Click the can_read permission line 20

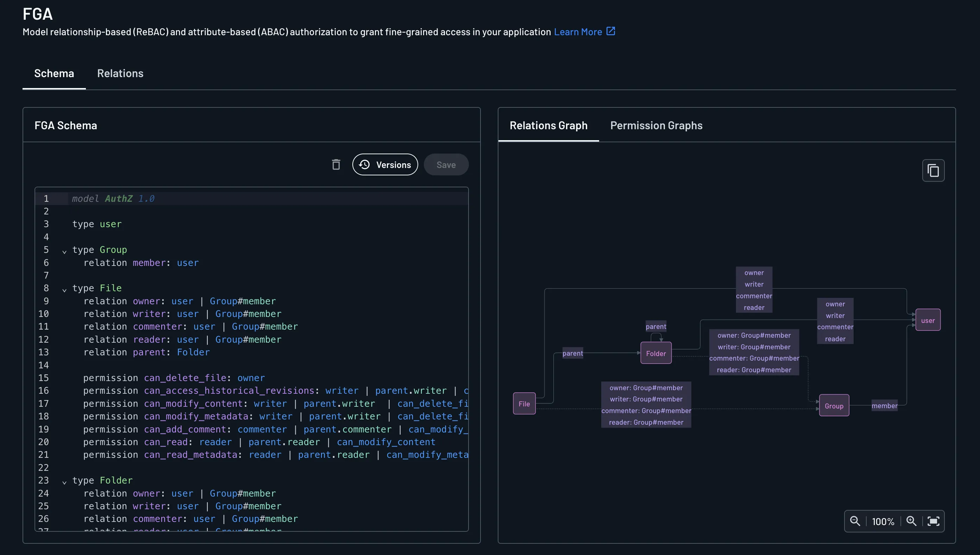pyautogui.click(x=259, y=442)
